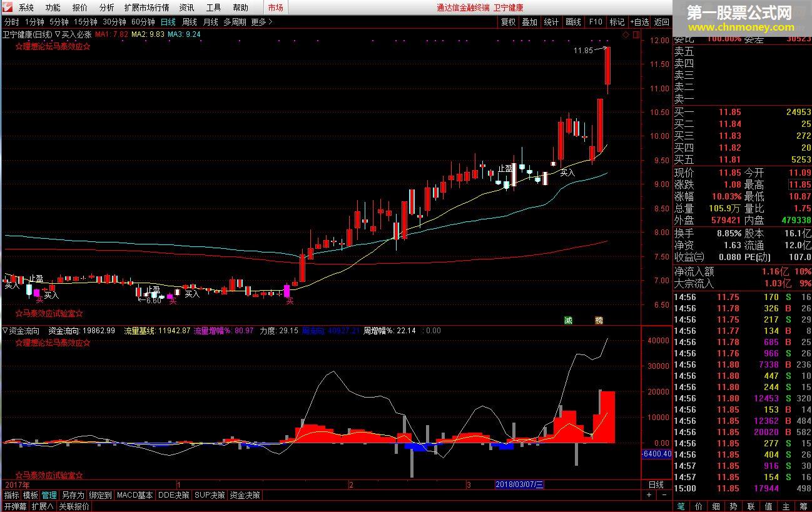Switch chart to 1分钟 period
Image resolution: width=812 pixels, height=512 pixels.
tap(34, 22)
